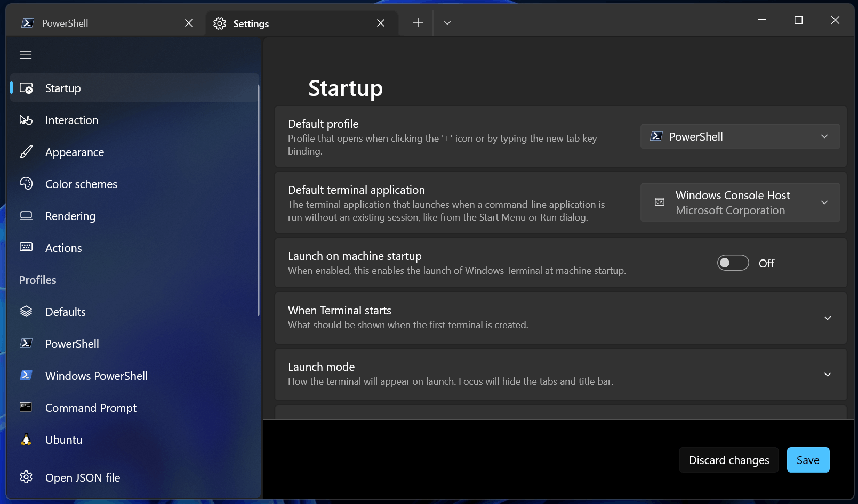
Task: Open the navigation hamburger menu
Action: coord(25,54)
